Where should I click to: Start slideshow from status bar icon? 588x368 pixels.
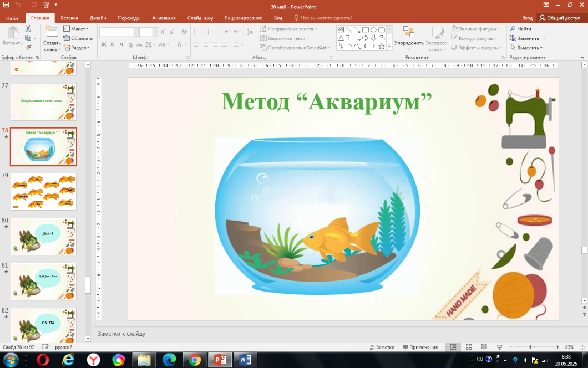499,347
